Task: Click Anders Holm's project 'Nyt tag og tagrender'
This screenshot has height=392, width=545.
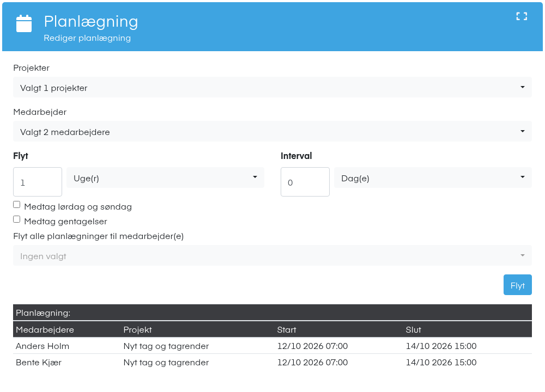Action: pyautogui.click(x=166, y=346)
